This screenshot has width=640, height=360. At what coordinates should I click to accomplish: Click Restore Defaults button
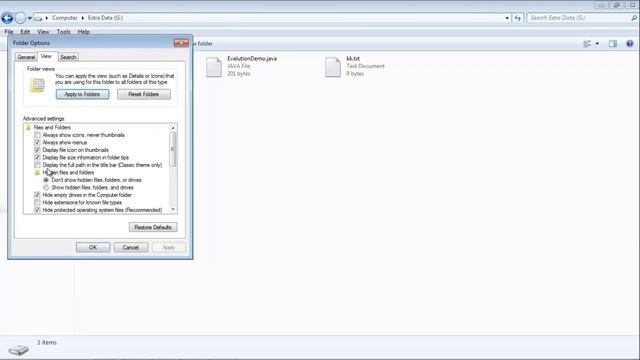153,227
